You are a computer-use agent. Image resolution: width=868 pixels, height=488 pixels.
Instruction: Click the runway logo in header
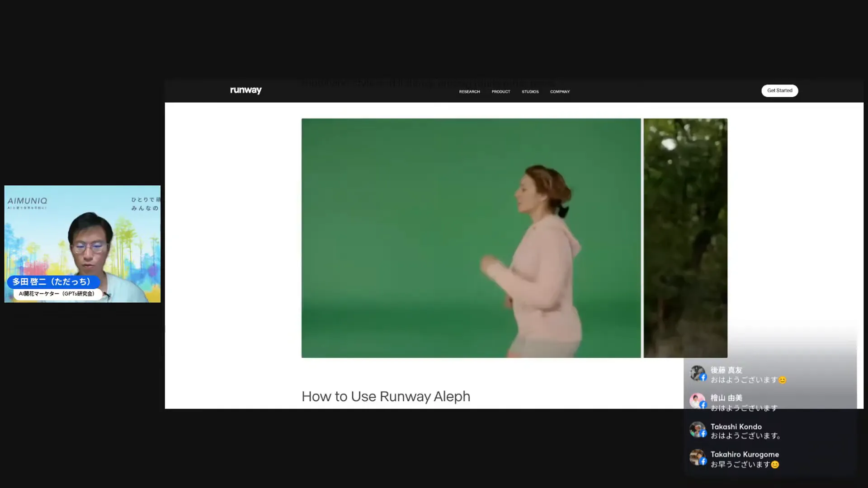[x=246, y=90]
